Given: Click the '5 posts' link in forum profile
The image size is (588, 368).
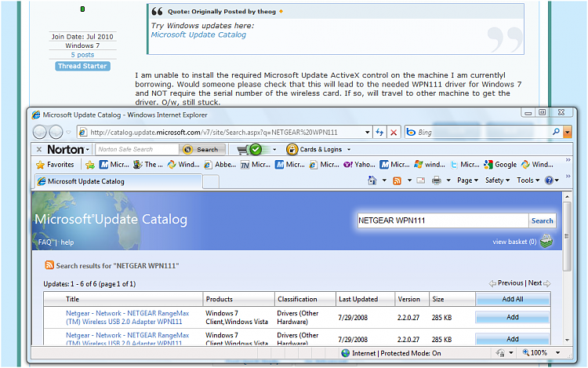Looking at the screenshot, I should [82, 55].
